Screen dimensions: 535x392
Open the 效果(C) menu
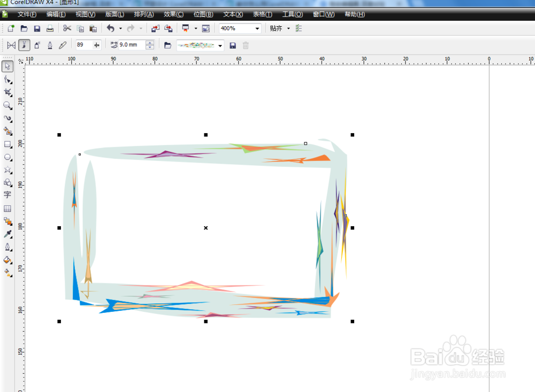(173, 14)
